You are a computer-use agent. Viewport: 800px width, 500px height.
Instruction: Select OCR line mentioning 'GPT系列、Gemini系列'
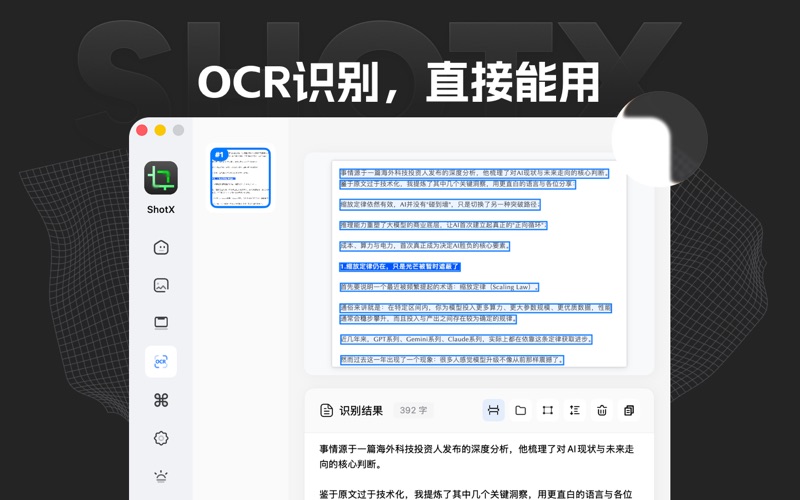coord(466,339)
